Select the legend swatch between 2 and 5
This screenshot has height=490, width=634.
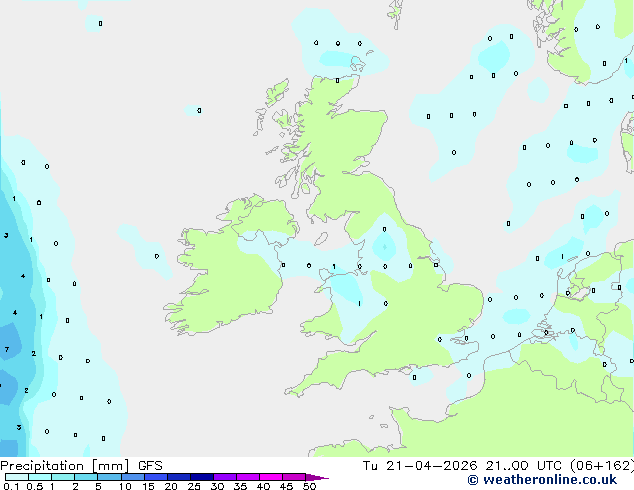point(86,477)
